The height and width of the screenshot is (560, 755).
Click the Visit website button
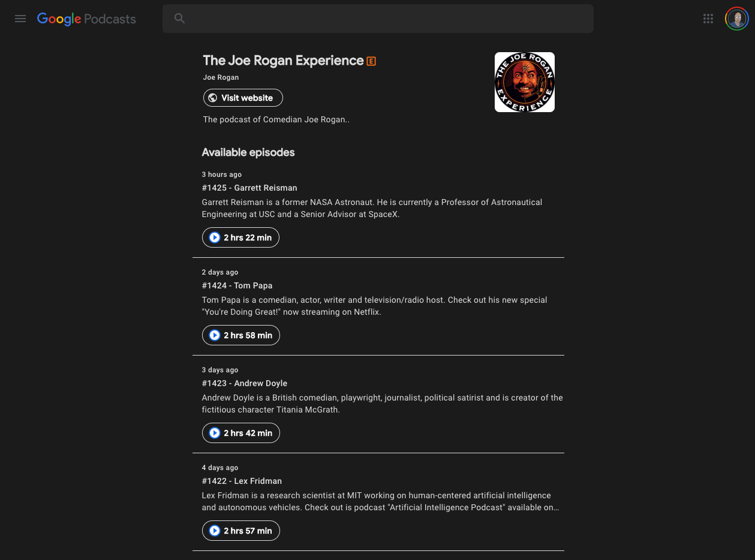[243, 98]
